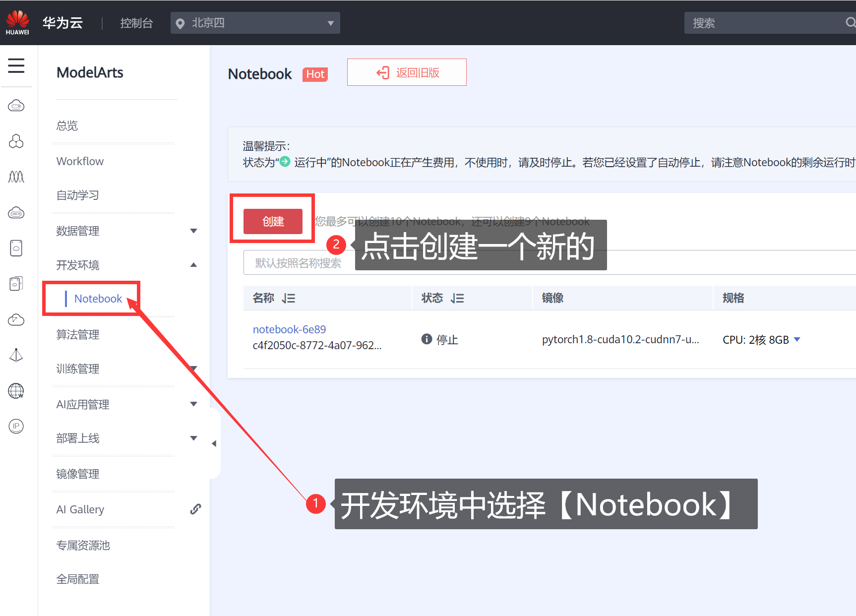This screenshot has height=616, width=856.
Task: Open 全局配置 in the sidebar
Action: (77, 579)
